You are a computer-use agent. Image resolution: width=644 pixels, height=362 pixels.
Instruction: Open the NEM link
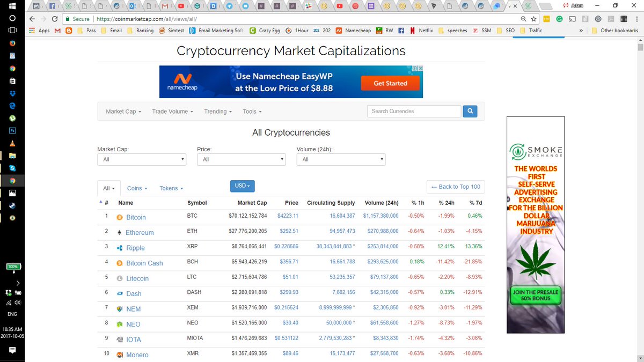[133, 309]
